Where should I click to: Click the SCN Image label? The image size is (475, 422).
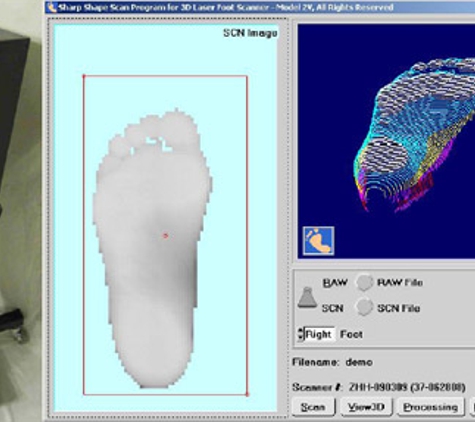click(250, 33)
